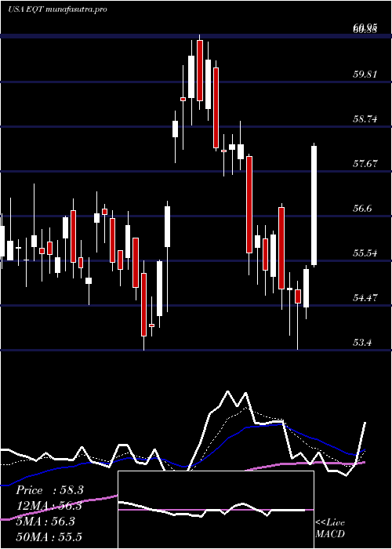Click the 55.54 price axis label
This screenshot has width=392, height=549.
coord(365,253)
